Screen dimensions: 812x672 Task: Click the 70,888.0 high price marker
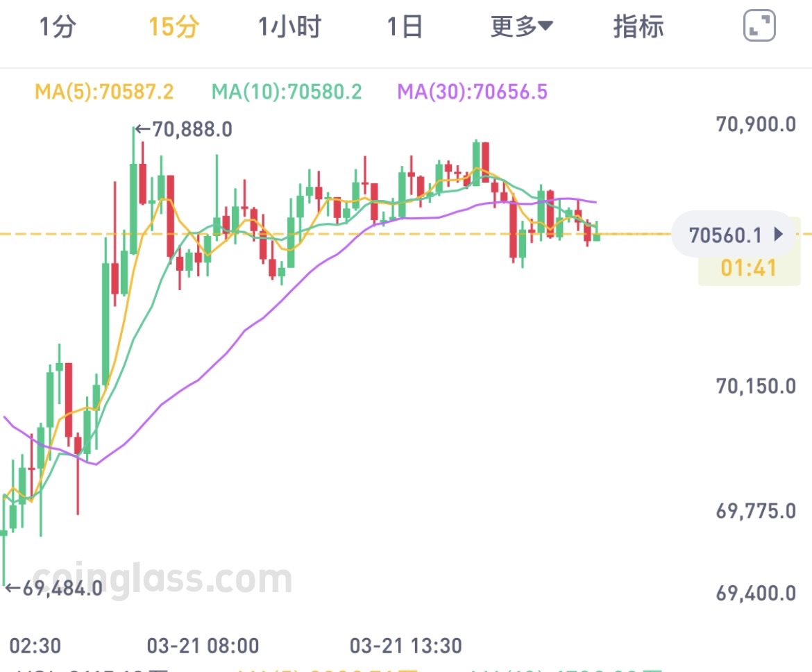(184, 129)
